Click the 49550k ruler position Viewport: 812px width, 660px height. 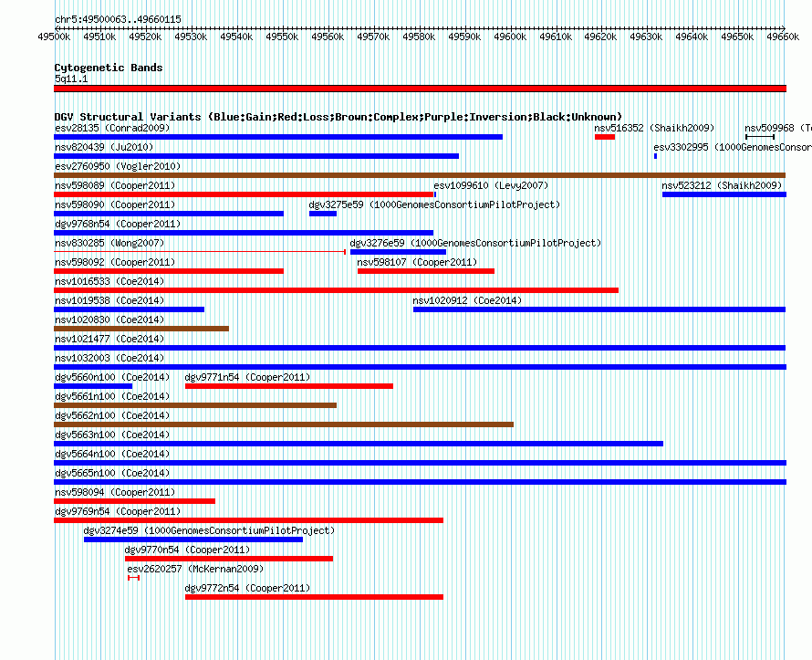pyautogui.click(x=282, y=37)
